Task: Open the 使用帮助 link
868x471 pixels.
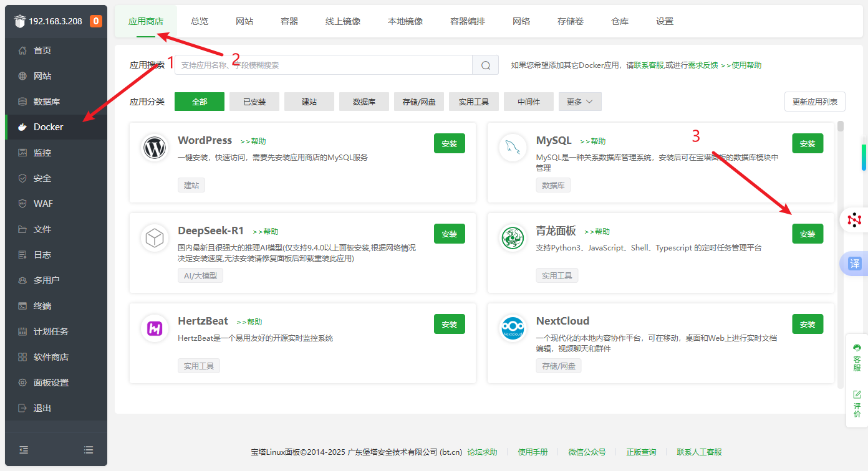Action: pyautogui.click(x=746, y=65)
